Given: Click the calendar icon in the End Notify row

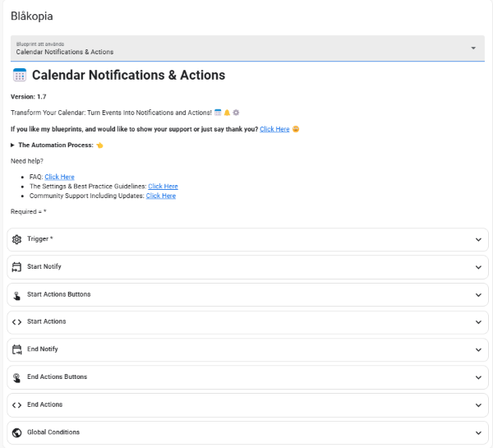Looking at the screenshot, I should pyautogui.click(x=16, y=349).
